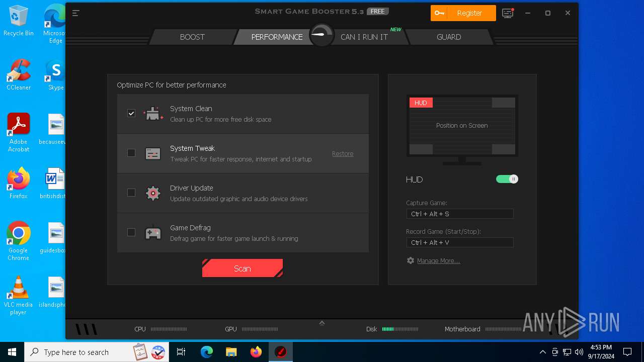Open Firefox from the taskbar
644x362 pixels.
pyautogui.click(x=256, y=352)
